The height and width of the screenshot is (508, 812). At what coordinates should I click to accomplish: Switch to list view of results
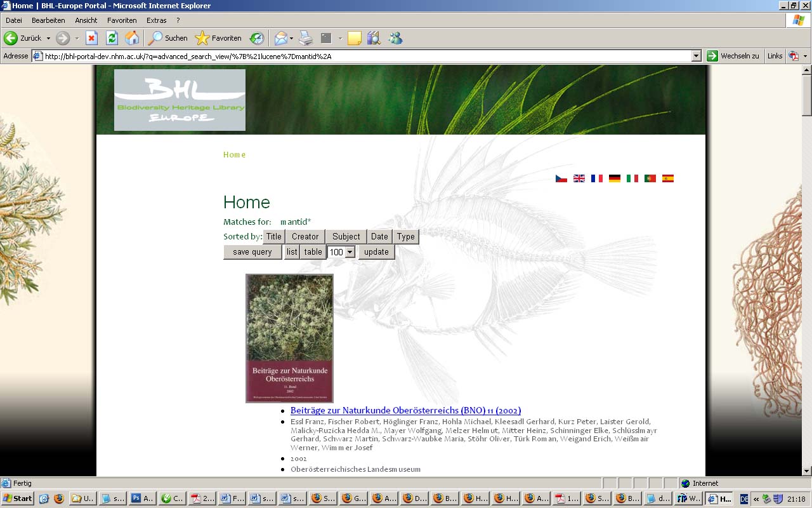pyautogui.click(x=291, y=252)
